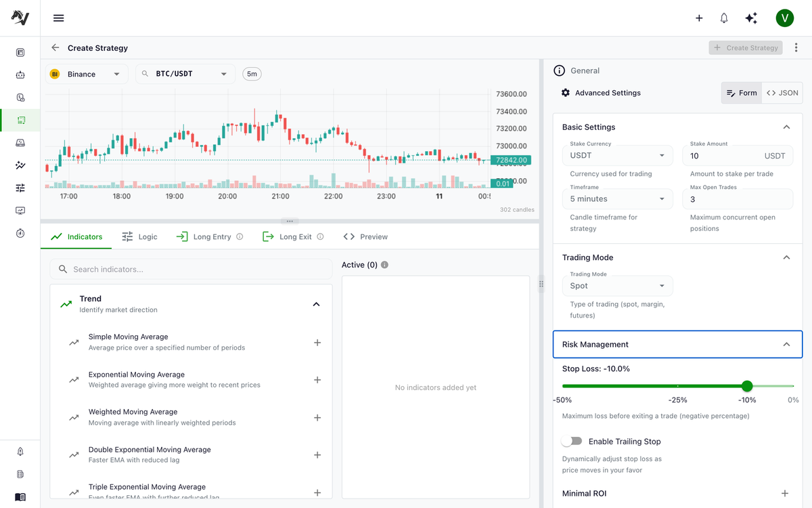Open the sparkle chart sidebar icon
The image size is (812, 508).
click(x=20, y=165)
